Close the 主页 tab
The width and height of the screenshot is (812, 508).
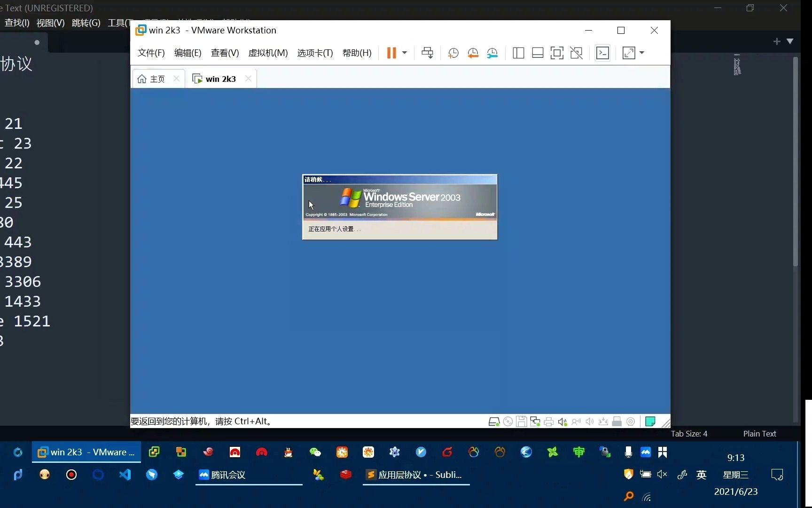[x=176, y=79]
